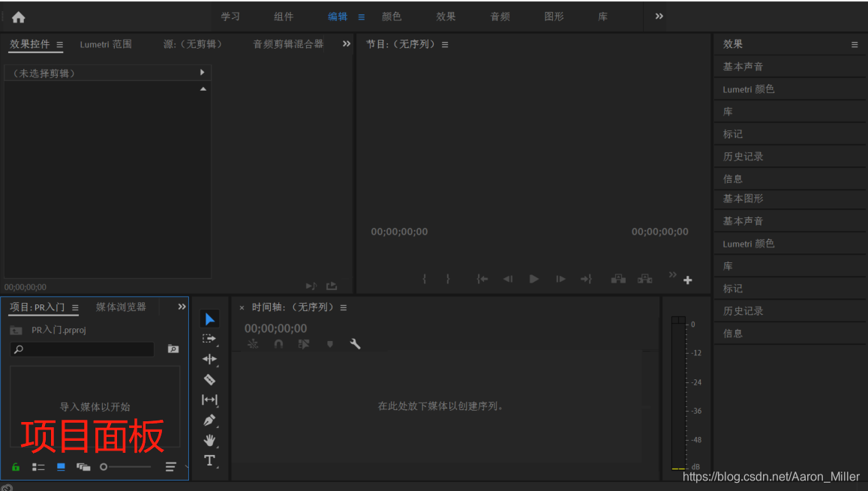The height and width of the screenshot is (491, 868).
Task: Open 效果 panel menu in right panel
Action: 854,45
